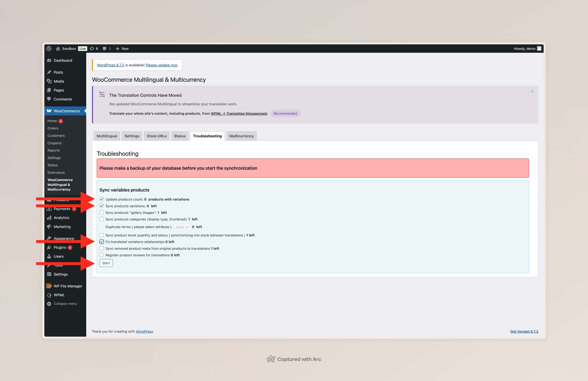
Task: Open the updates icon showing 6
Action: pyautogui.click(x=92, y=48)
